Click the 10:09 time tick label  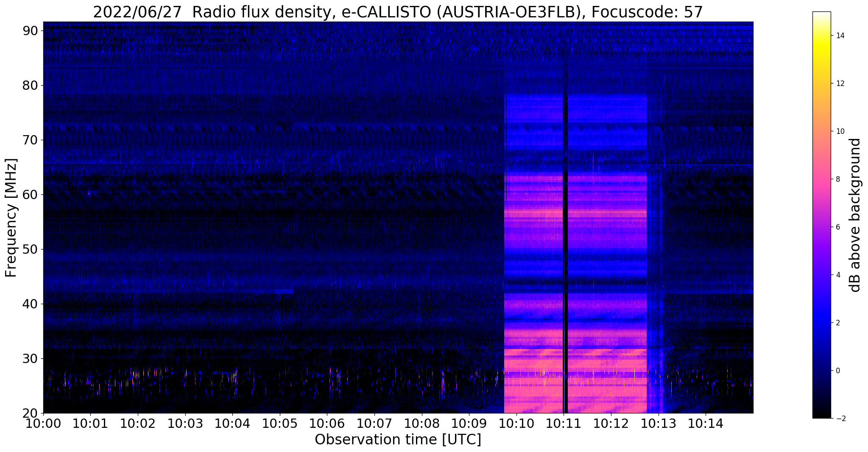click(x=469, y=423)
